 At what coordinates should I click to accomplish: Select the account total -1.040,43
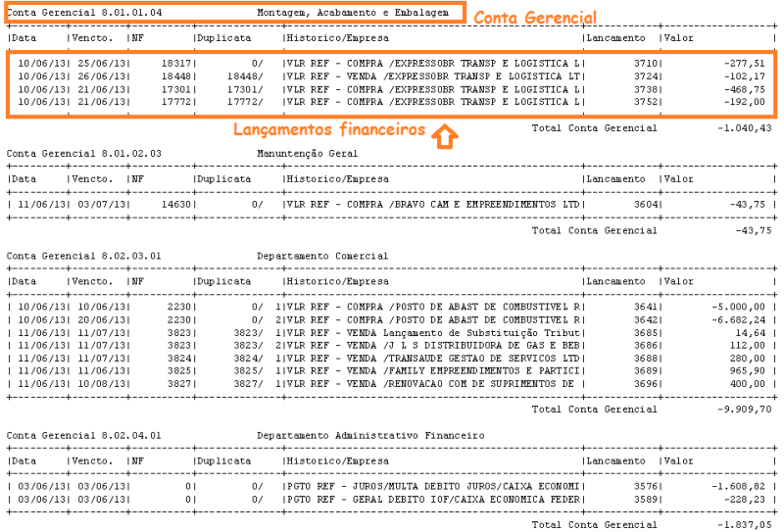pos(745,128)
